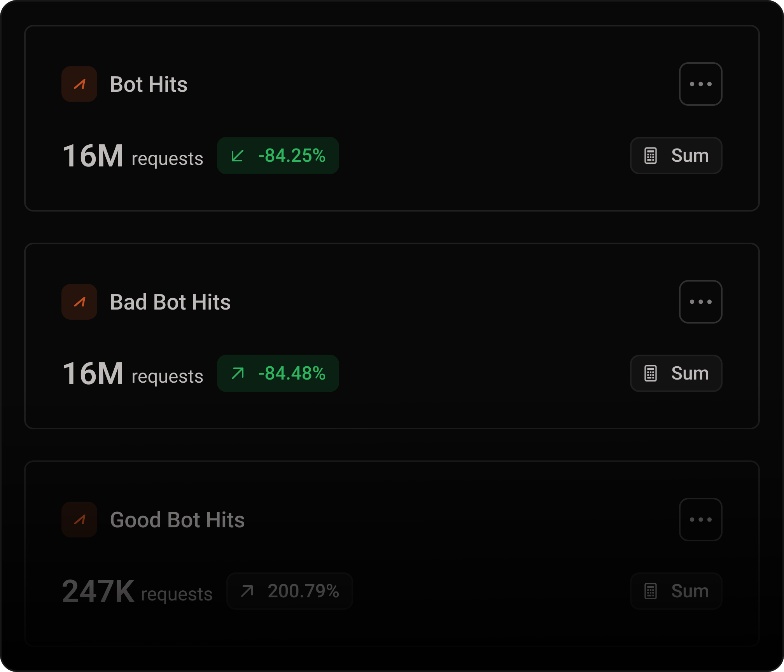This screenshot has height=672, width=784.
Task: Click the Sum button for Bad Bot Hits
Action: [676, 373]
